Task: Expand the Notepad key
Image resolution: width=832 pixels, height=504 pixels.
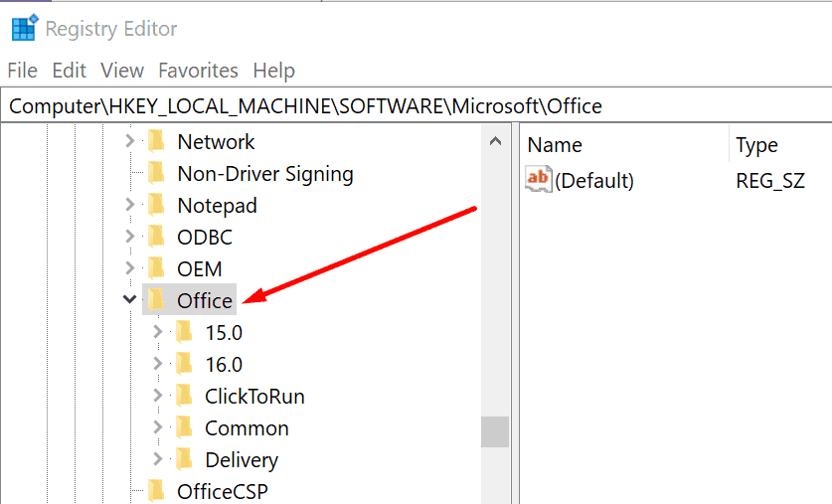Action: point(130,205)
